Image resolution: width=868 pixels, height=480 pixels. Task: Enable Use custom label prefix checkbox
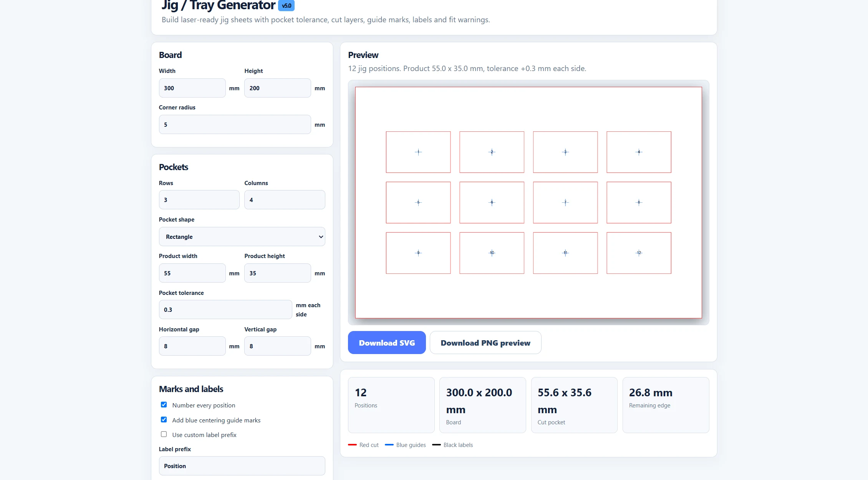point(164,434)
